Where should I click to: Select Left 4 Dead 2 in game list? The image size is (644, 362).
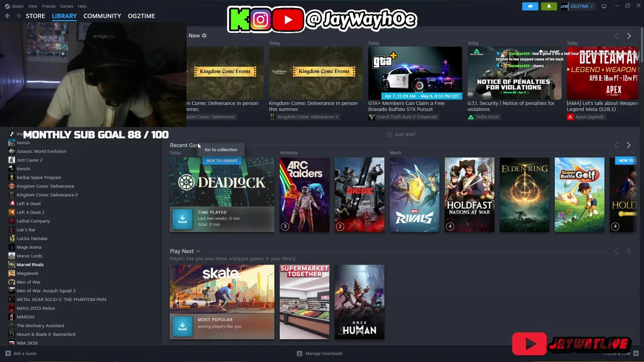tap(30, 212)
